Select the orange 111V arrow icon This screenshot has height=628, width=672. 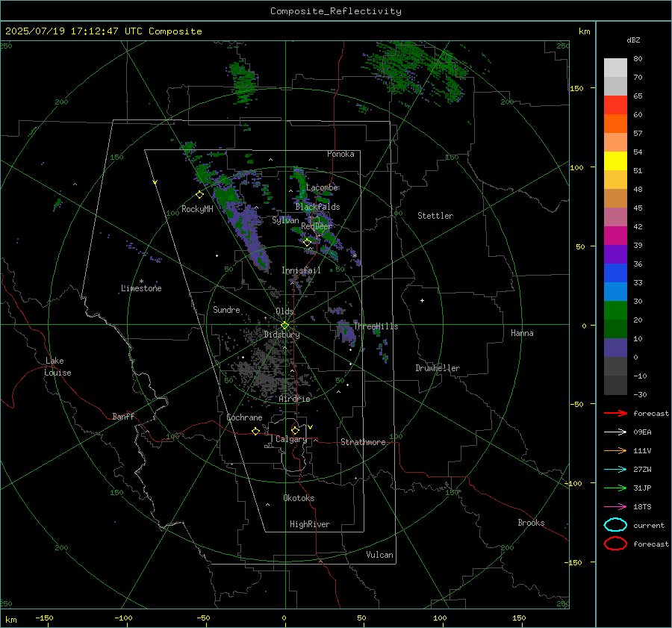coord(615,450)
